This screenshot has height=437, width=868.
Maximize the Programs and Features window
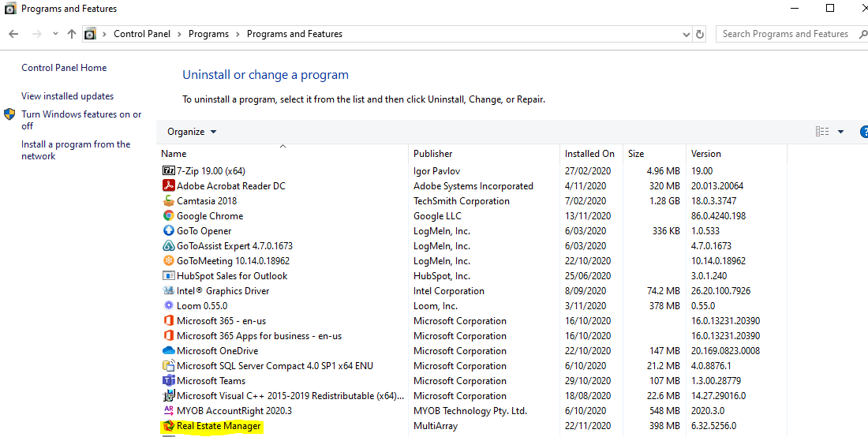pos(830,8)
